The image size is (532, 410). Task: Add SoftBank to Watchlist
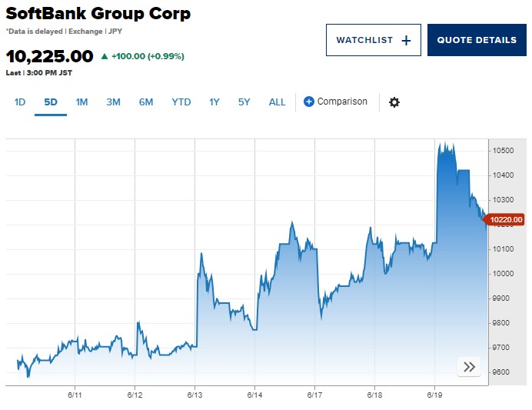[x=373, y=40]
